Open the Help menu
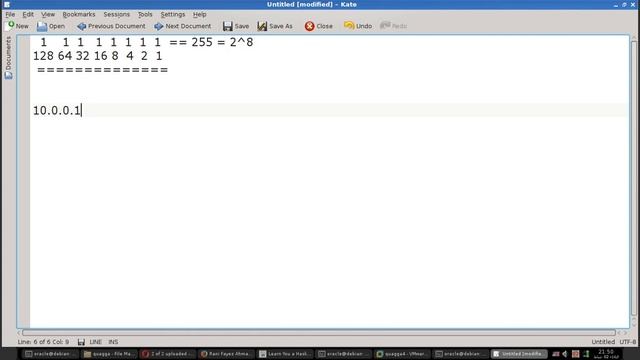This screenshot has height=360, width=640. click(x=200, y=14)
